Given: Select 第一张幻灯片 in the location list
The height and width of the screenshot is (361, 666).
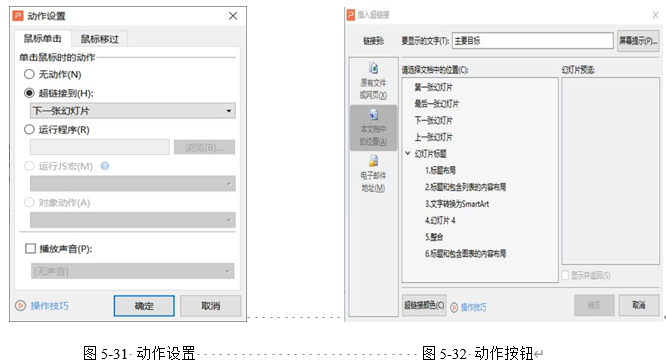Looking at the screenshot, I should pos(433,87).
